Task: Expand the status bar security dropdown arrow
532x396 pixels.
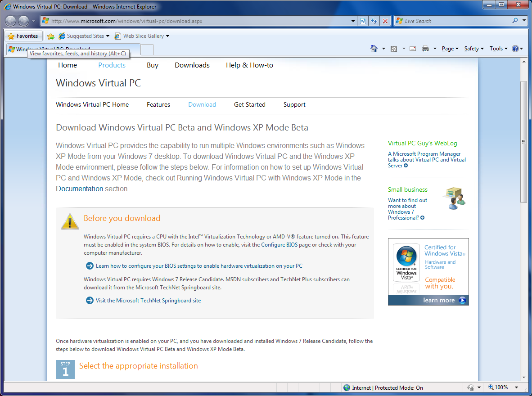Action: tap(479, 387)
